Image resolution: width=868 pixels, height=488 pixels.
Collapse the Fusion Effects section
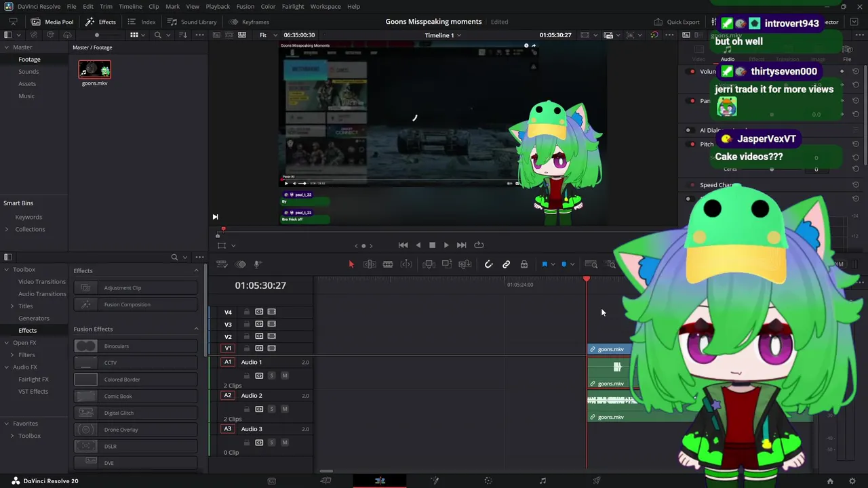pos(196,329)
